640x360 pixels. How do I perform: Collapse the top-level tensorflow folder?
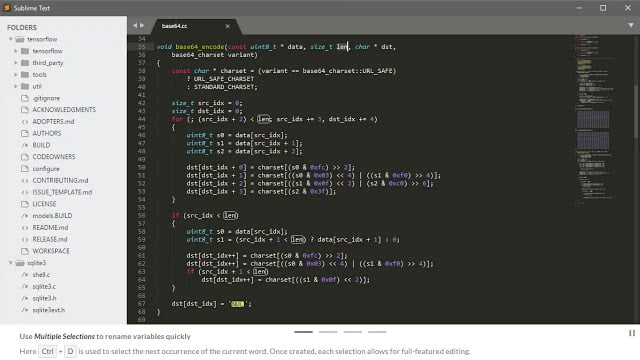(11, 39)
